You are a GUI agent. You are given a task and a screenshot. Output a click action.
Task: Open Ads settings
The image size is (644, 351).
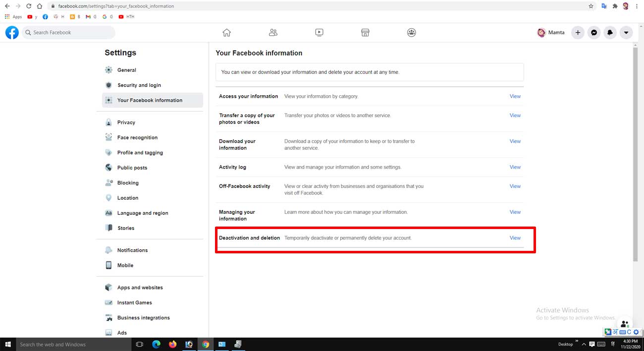[x=153, y=333]
